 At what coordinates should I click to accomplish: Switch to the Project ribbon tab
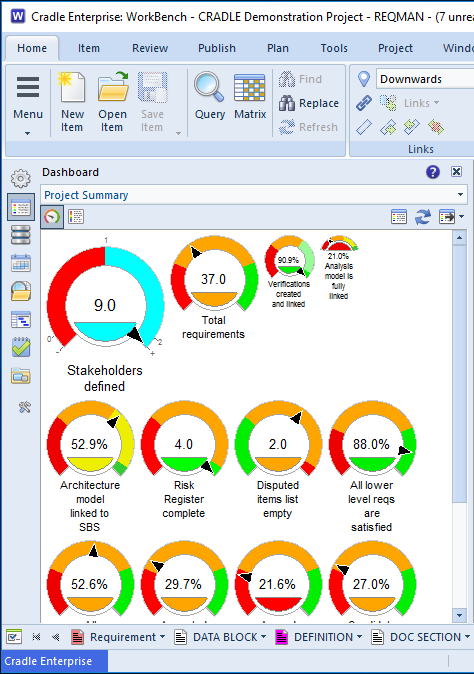pos(395,48)
